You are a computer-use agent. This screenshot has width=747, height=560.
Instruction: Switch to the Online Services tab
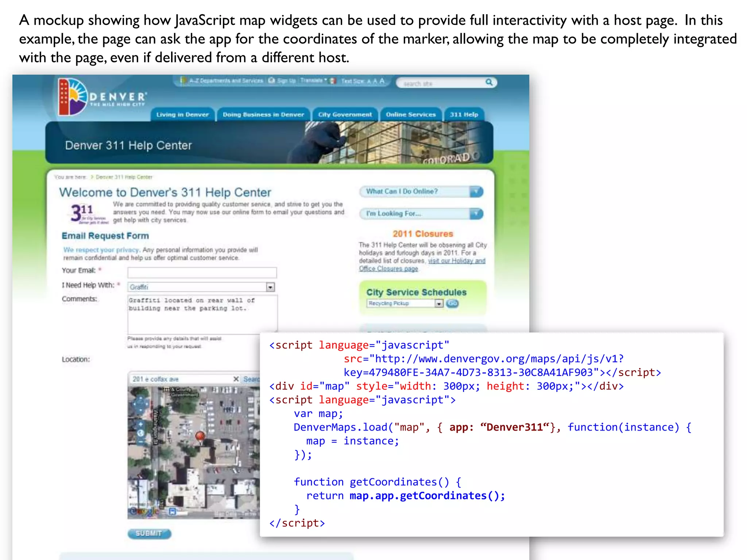pyautogui.click(x=411, y=114)
